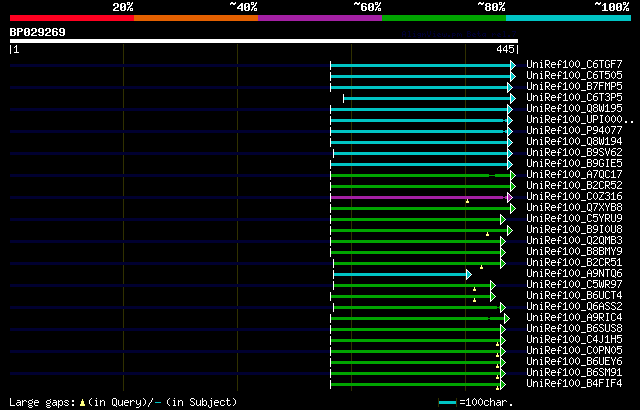Open the UniRef100_C6T3P5 hit label
The width and height of the screenshot is (640, 410).
tap(574, 98)
